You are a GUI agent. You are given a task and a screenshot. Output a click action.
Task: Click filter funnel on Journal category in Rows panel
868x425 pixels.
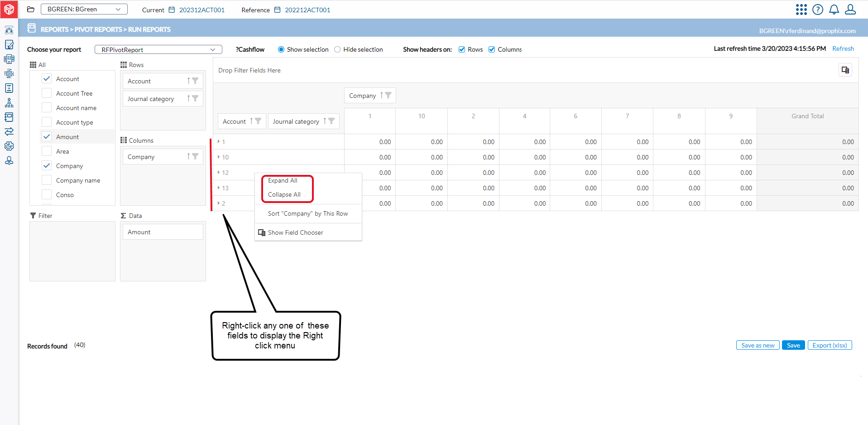tap(195, 98)
